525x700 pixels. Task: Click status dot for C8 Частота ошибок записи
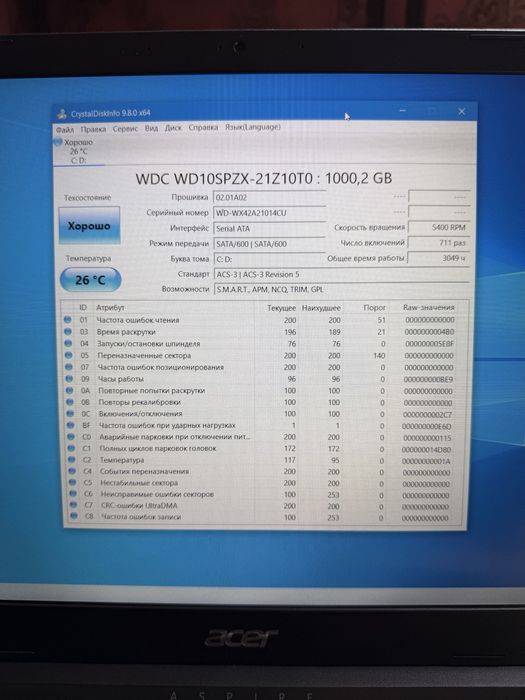point(74,517)
